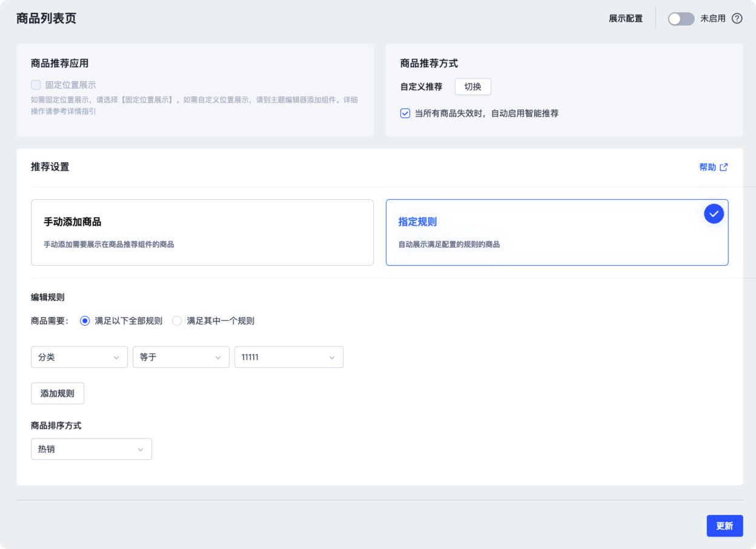Open the 帮助 help link
This screenshot has width=756, height=549.
point(707,167)
